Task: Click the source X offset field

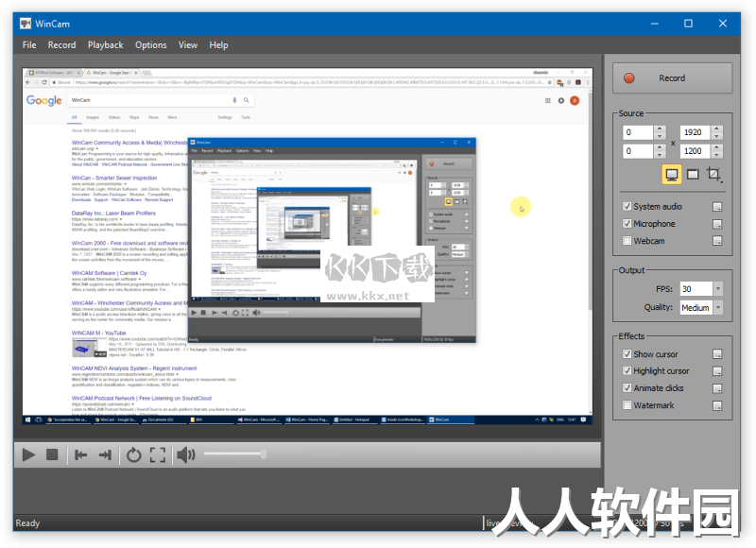Action: pyautogui.click(x=638, y=132)
